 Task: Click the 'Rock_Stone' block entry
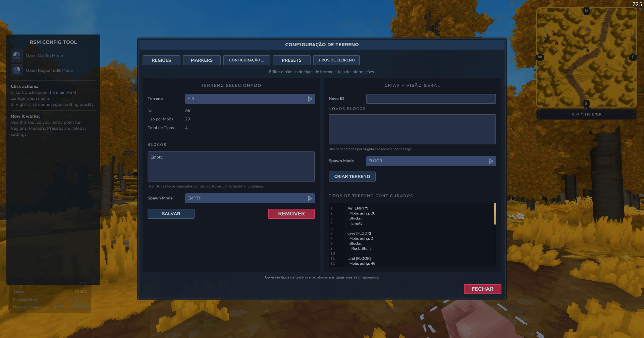[361, 249]
